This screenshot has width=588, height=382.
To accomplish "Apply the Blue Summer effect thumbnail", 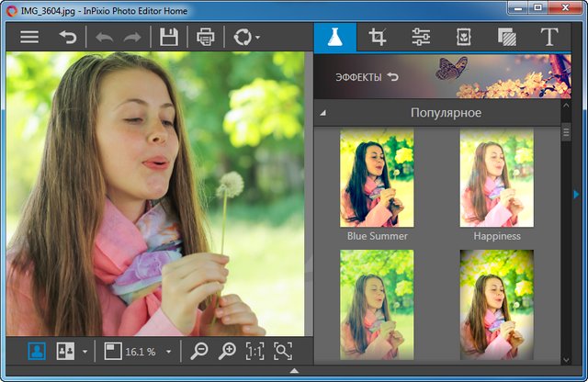I will (377, 177).
